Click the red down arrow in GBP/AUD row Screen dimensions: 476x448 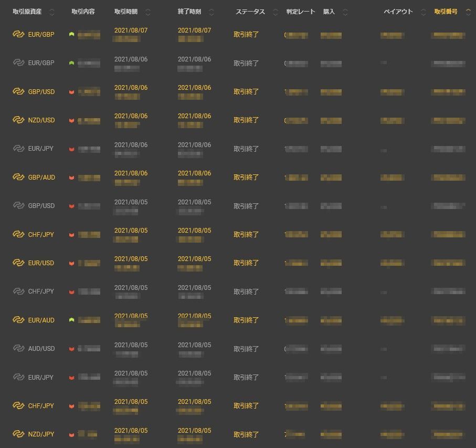pyautogui.click(x=71, y=178)
